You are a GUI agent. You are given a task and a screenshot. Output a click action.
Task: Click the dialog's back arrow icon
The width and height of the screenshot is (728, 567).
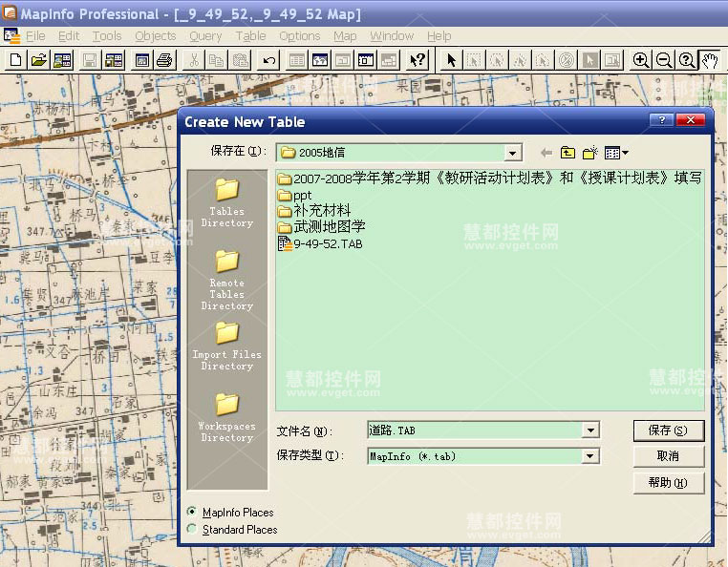pos(546,152)
